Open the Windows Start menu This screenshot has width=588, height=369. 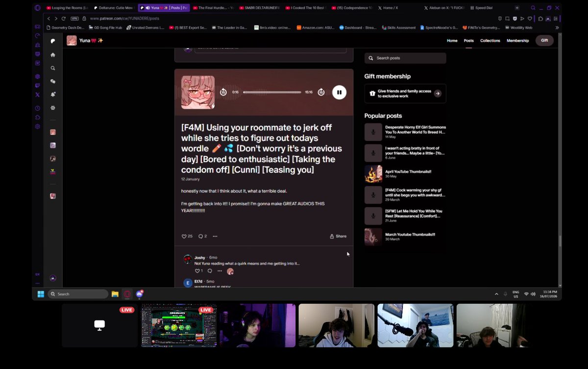[41, 294]
